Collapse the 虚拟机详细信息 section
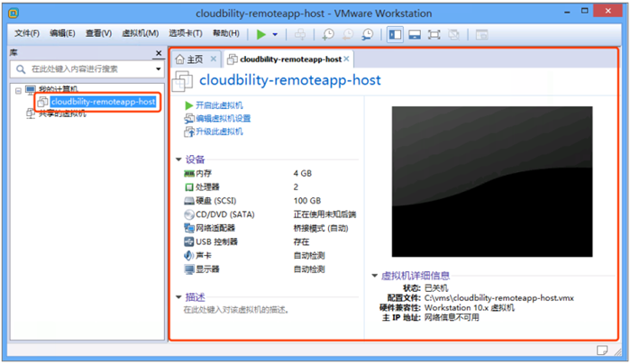The height and width of the screenshot is (364, 631). (375, 276)
